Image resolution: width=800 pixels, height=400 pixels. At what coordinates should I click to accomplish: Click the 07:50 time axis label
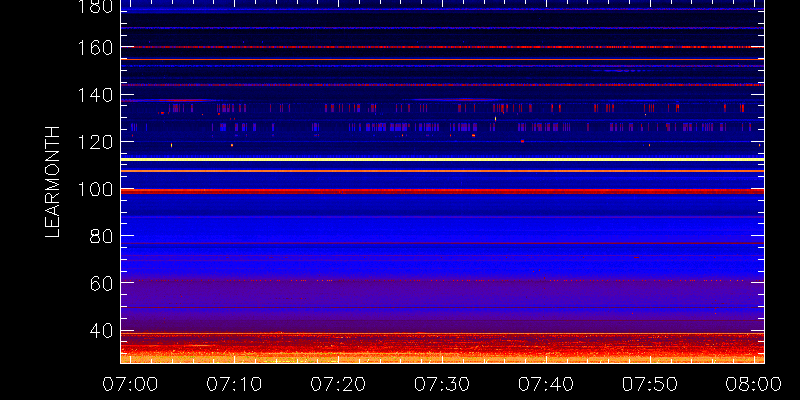[650, 384]
